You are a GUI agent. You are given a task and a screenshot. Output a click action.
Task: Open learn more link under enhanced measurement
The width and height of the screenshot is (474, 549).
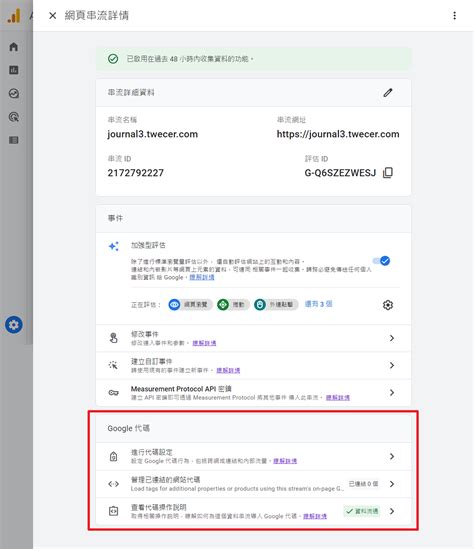(x=202, y=277)
